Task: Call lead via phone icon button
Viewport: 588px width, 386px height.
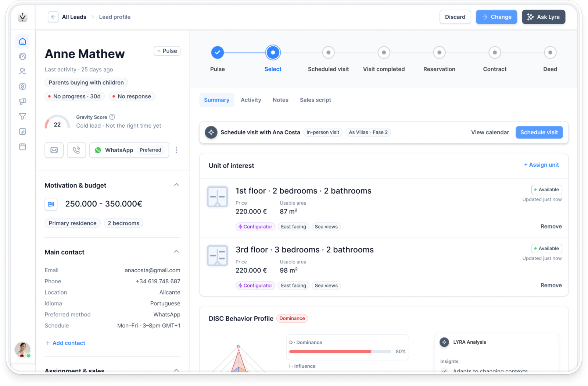Action: [x=76, y=150]
